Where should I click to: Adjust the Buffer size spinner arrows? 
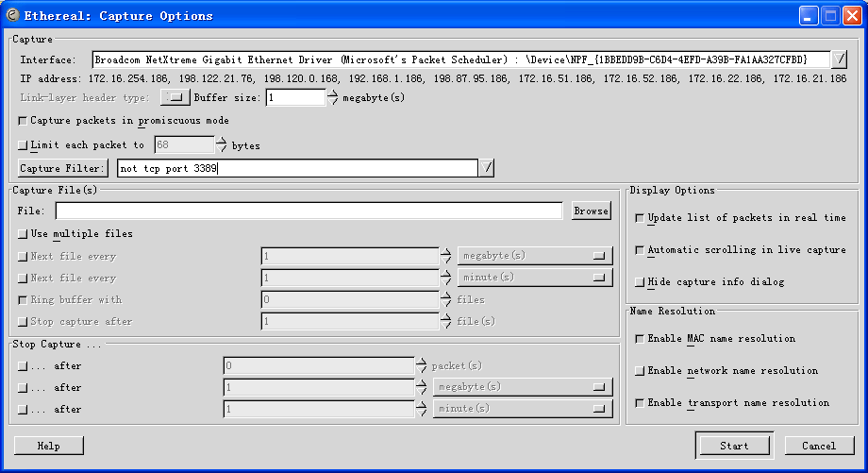332,97
